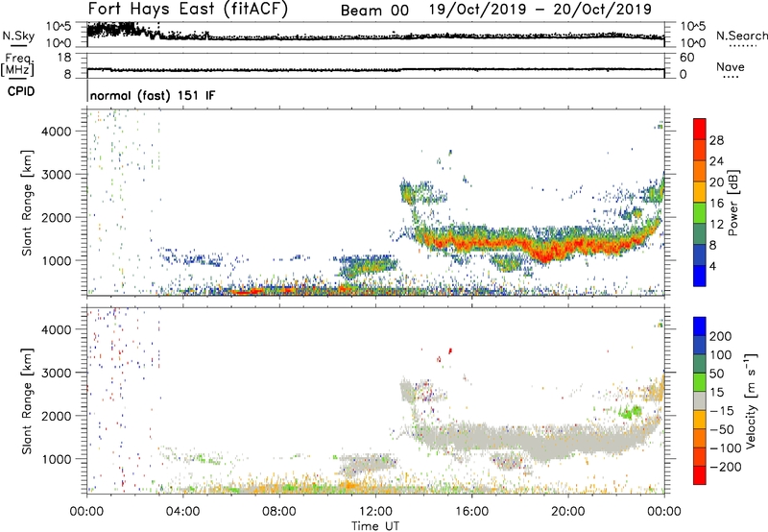
Task: Click the '200' velocity scale value
Action: pos(721,336)
